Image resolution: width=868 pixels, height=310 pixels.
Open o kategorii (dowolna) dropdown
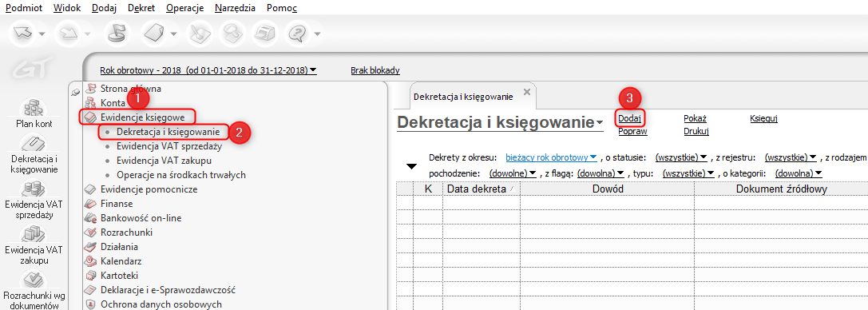(x=799, y=173)
